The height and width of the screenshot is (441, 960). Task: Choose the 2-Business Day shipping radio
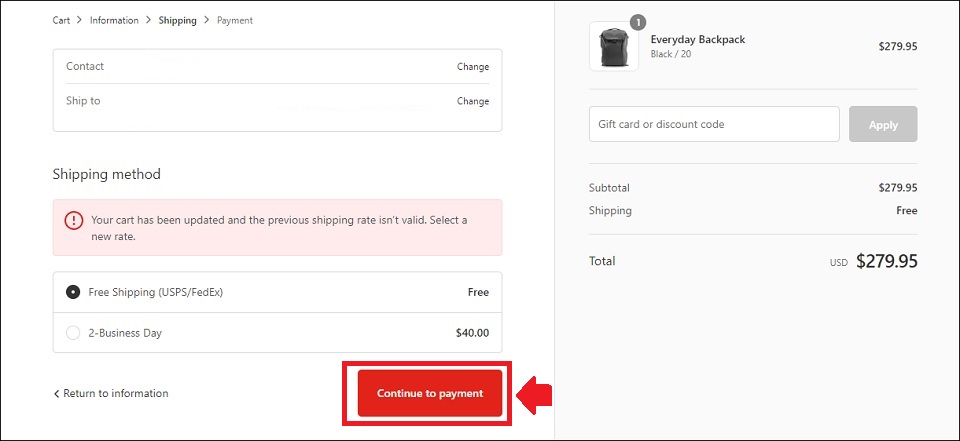click(x=73, y=333)
